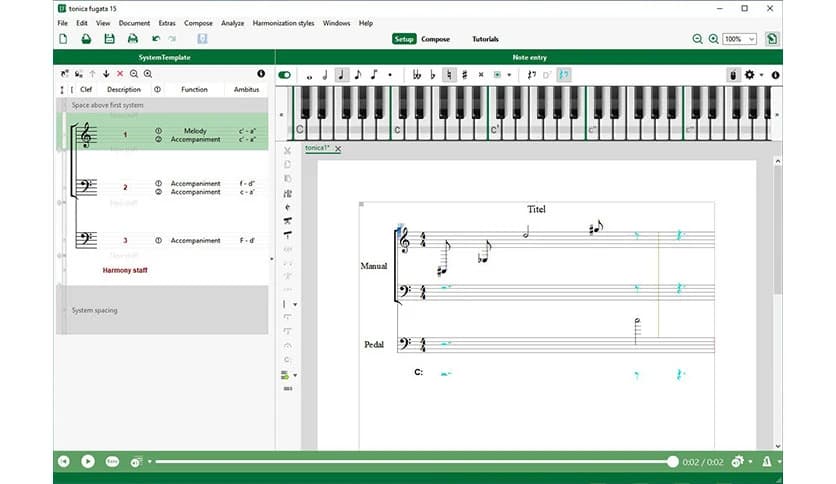The image size is (836, 484).
Task: Click the sharp accidental icon
Action: click(x=464, y=74)
